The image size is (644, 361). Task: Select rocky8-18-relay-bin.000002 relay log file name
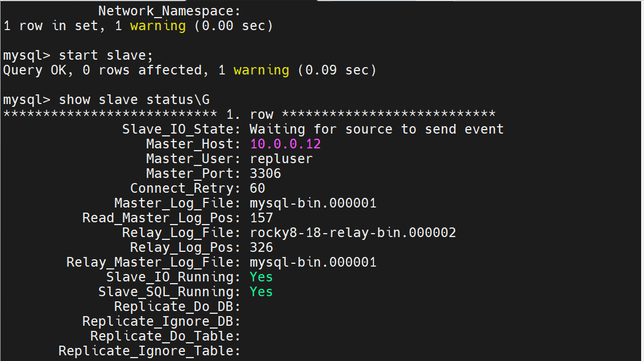click(353, 233)
